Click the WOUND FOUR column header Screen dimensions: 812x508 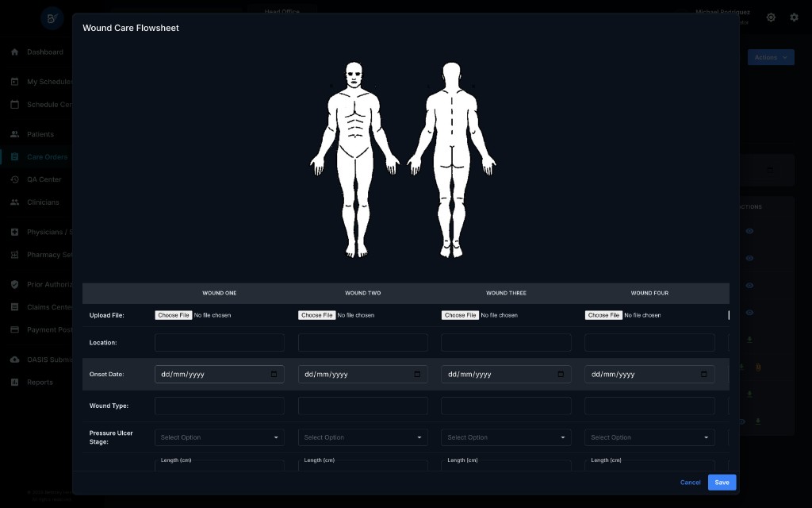pos(649,293)
